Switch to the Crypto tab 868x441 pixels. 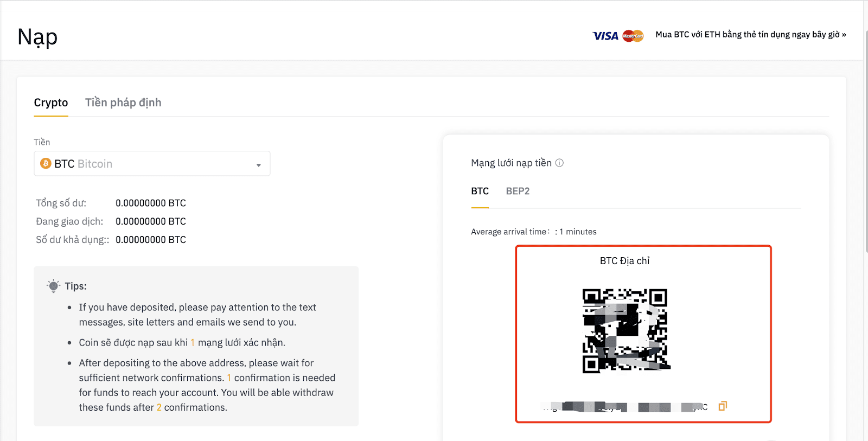pyautogui.click(x=51, y=103)
